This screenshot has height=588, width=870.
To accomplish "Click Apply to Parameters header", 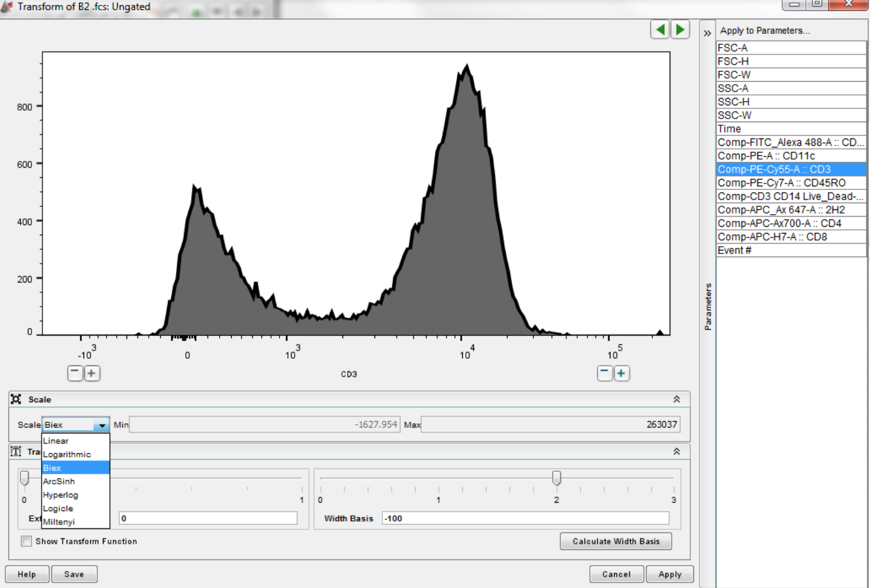I will pyautogui.click(x=765, y=30).
